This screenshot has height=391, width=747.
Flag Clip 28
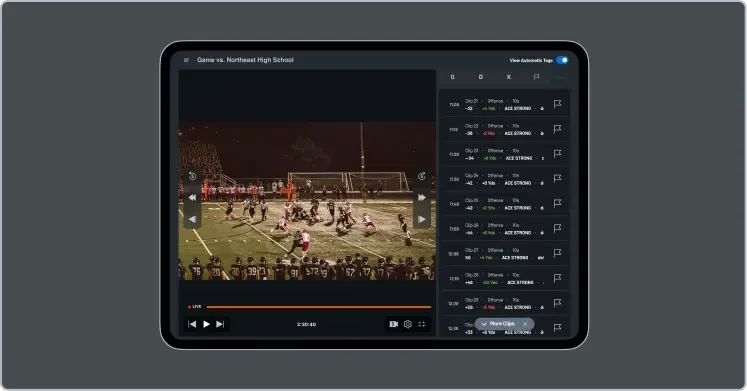click(557, 278)
